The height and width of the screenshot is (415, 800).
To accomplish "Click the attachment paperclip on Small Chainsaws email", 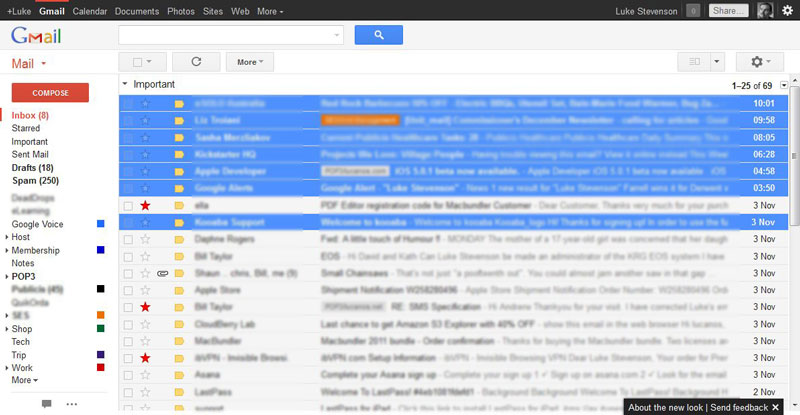I will coord(162,274).
